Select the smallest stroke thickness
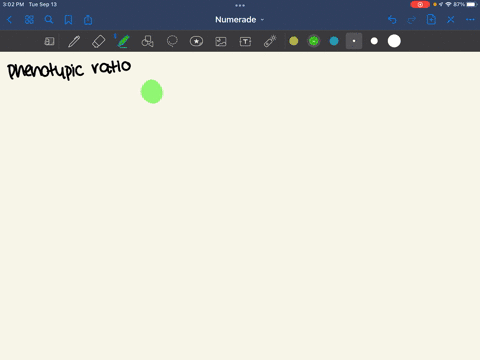The width and height of the screenshot is (480, 360). coord(354,41)
